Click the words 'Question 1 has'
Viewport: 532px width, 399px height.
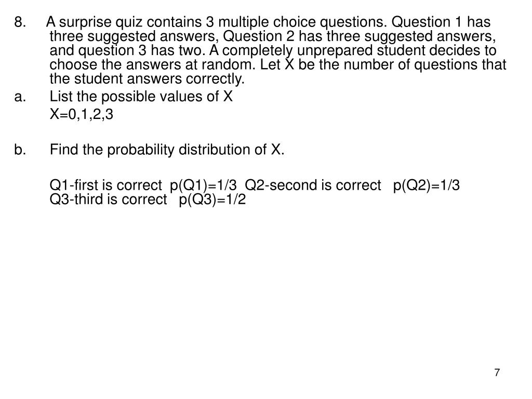(441, 23)
